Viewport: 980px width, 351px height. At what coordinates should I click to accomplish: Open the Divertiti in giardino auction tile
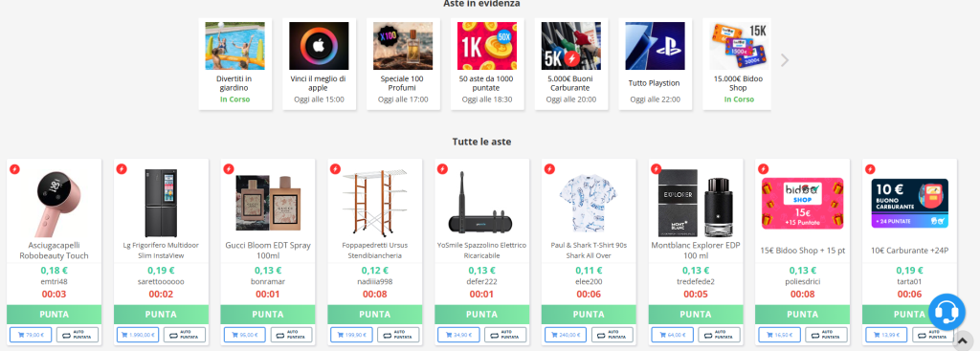point(235,64)
